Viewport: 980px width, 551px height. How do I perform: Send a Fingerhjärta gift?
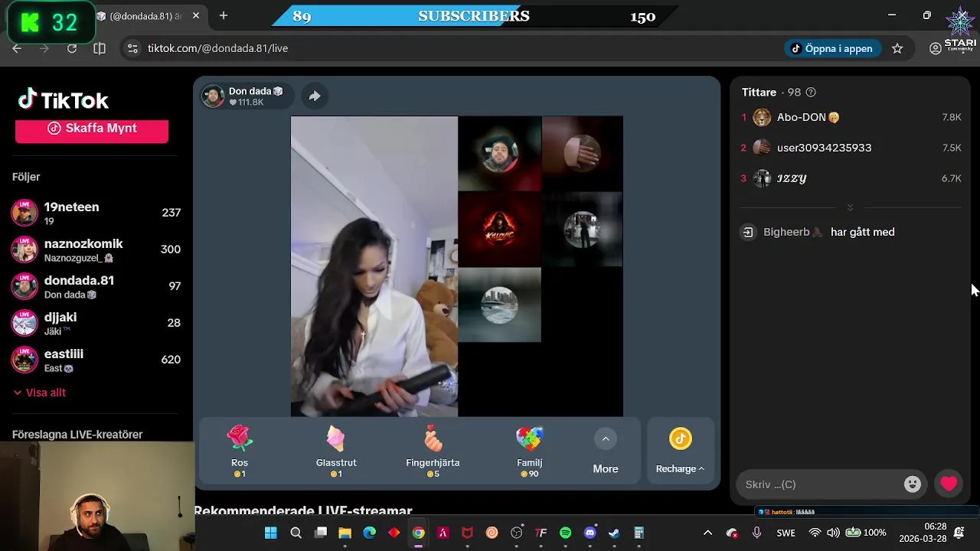tap(433, 452)
